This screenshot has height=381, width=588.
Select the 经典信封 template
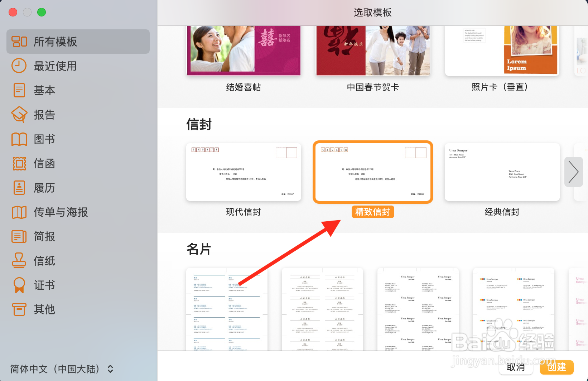tap(501, 172)
